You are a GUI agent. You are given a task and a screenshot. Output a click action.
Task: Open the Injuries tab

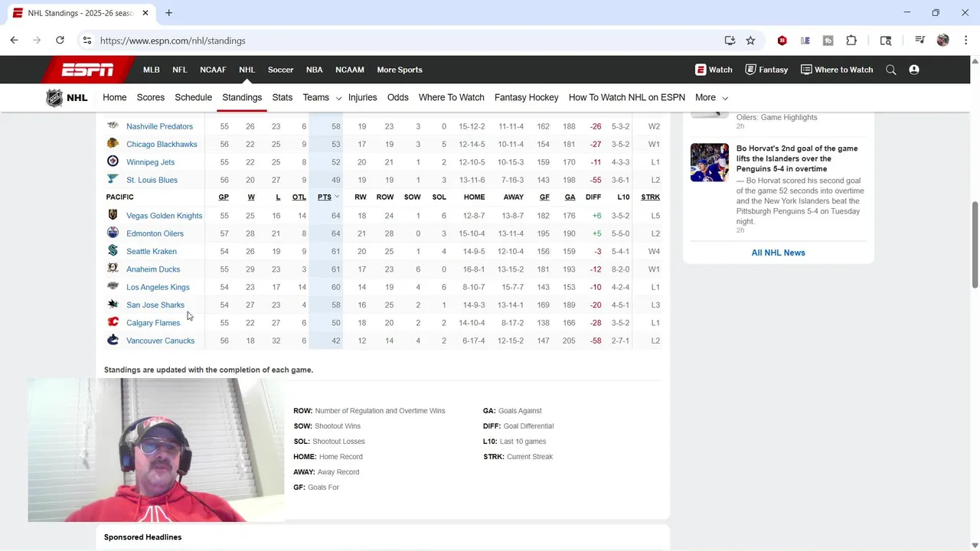(x=363, y=97)
